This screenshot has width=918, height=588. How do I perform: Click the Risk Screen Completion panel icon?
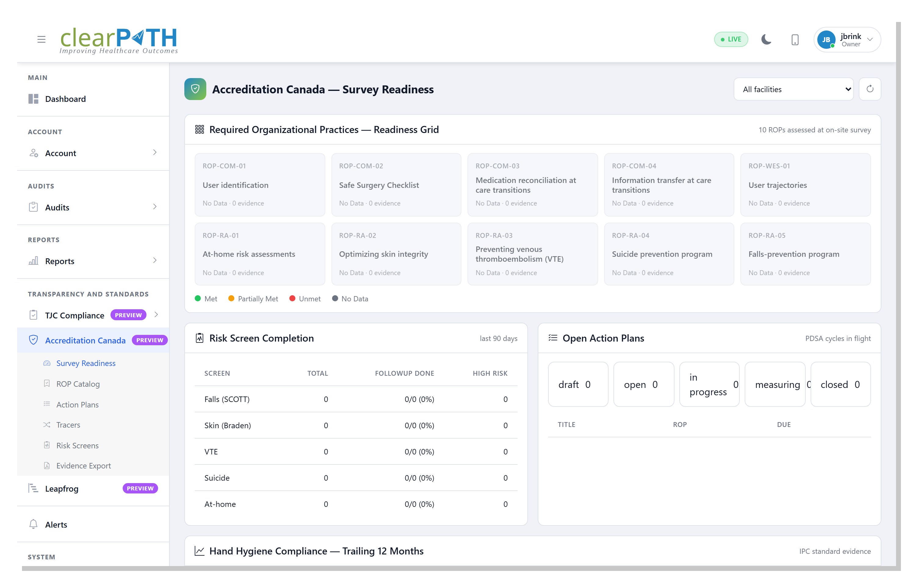pyautogui.click(x=200, y=338)
